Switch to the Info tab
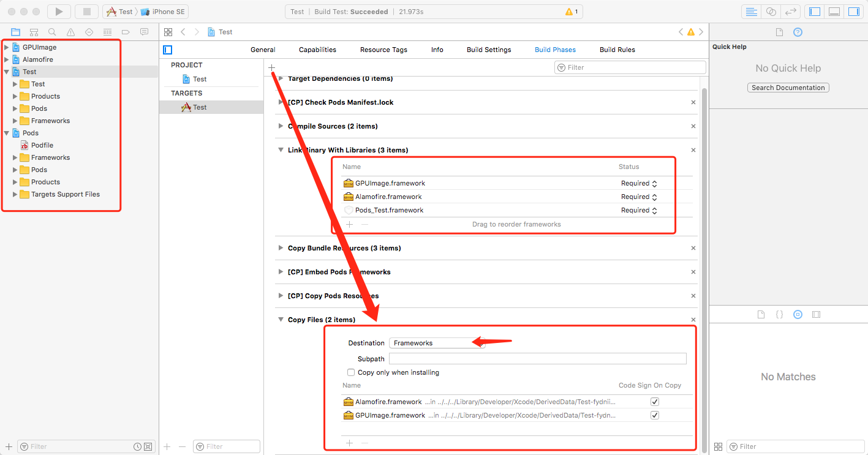The height and width of the screenshot is (455, 868). 437,50
